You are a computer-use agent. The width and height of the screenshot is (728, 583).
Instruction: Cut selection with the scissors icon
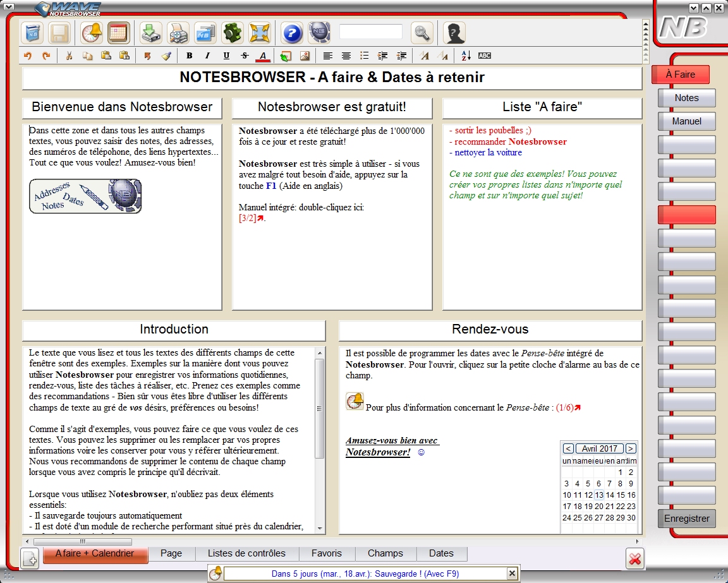click(69, 56)
